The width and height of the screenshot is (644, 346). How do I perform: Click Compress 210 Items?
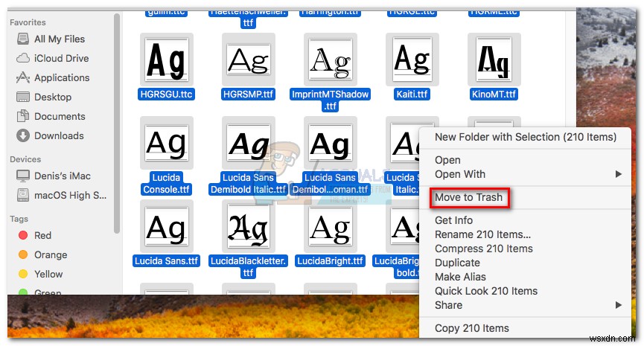click(483, 249)
